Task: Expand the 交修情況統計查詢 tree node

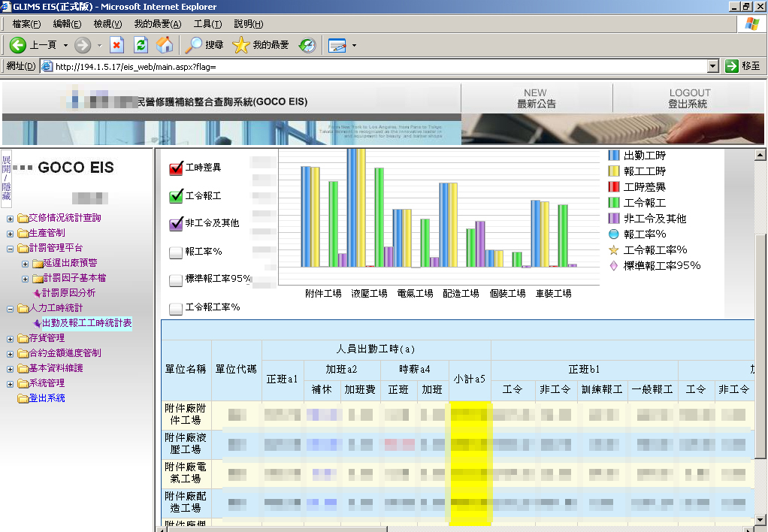Action: [x=11, y=219]
